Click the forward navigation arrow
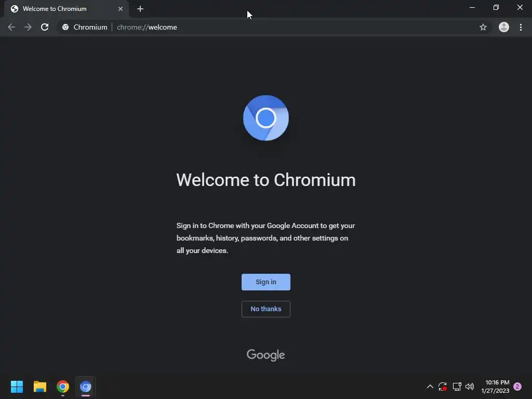This screenshot has width=532, height=399. (x=28, y=27)
